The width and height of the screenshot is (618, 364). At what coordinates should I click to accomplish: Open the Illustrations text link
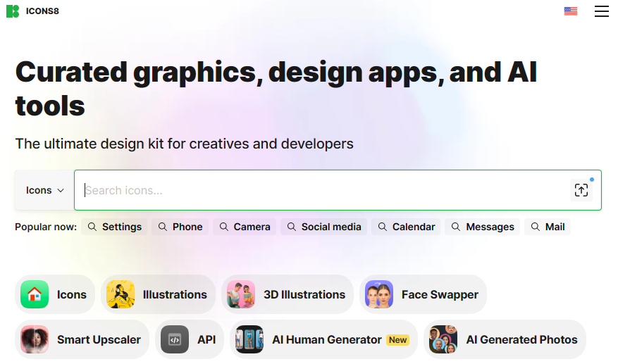coord(175,295)
